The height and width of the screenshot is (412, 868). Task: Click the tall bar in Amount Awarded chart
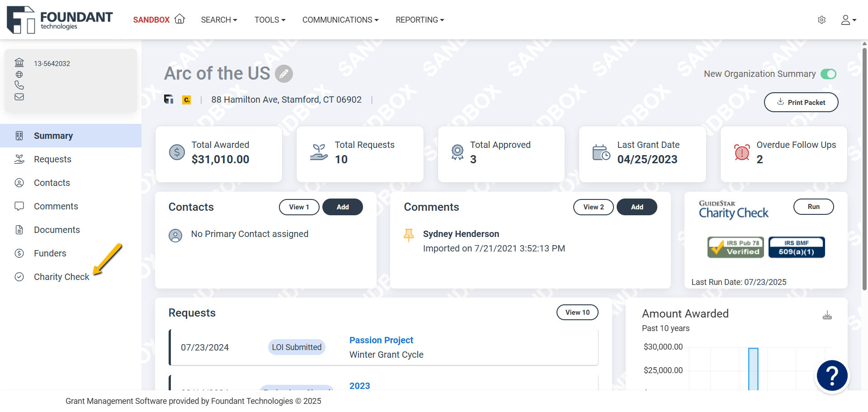(753, 369)
